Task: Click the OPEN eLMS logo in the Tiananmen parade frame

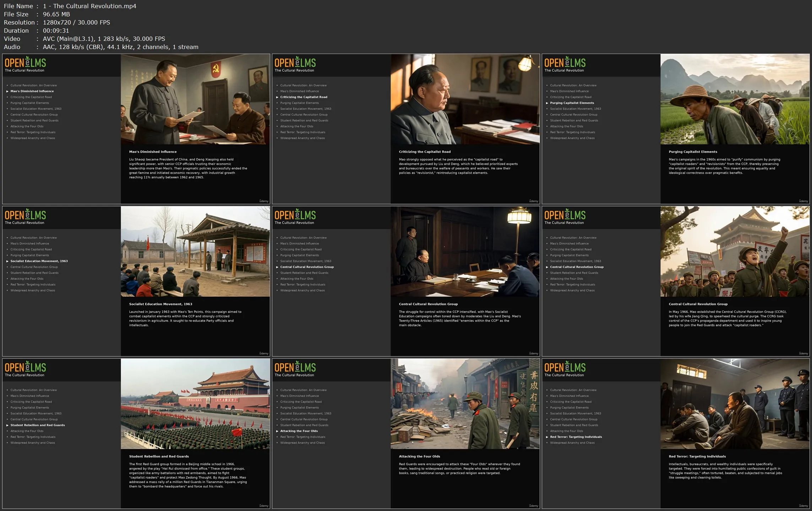Action: 25,367
